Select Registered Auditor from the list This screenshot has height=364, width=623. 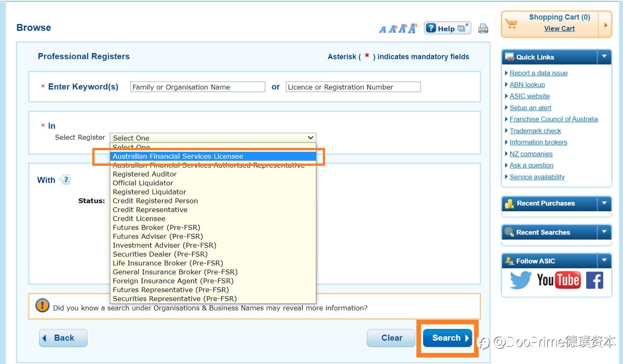click(x=213, y=174)
